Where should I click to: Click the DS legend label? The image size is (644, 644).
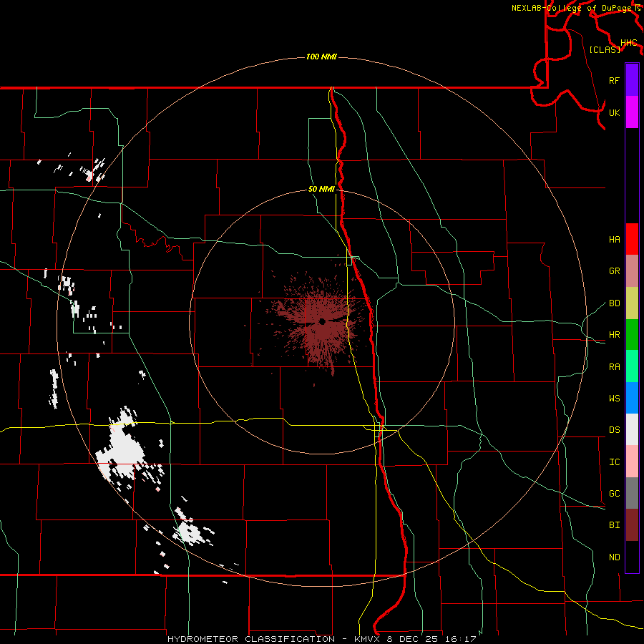coord(615,430)
